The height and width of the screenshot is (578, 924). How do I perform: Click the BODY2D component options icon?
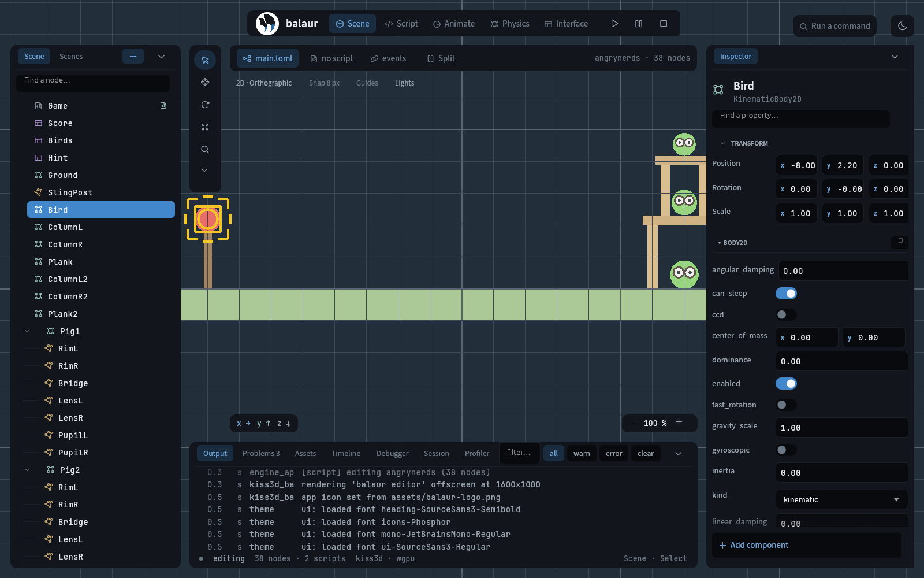point(900,241)
